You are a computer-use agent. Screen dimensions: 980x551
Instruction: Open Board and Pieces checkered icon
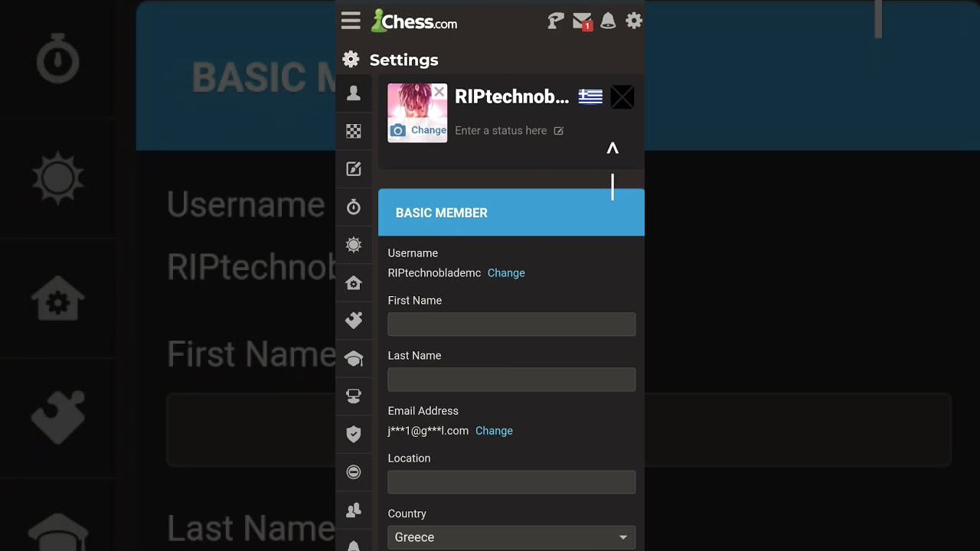pyautogui.click(x=354, y=132)
